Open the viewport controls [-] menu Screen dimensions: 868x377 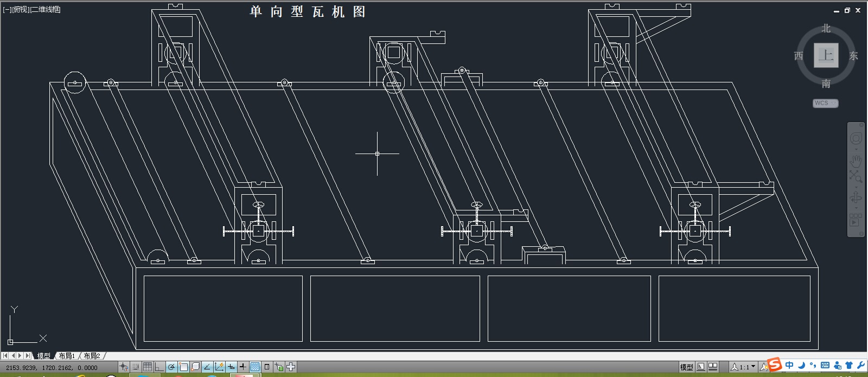click(7, 9)
